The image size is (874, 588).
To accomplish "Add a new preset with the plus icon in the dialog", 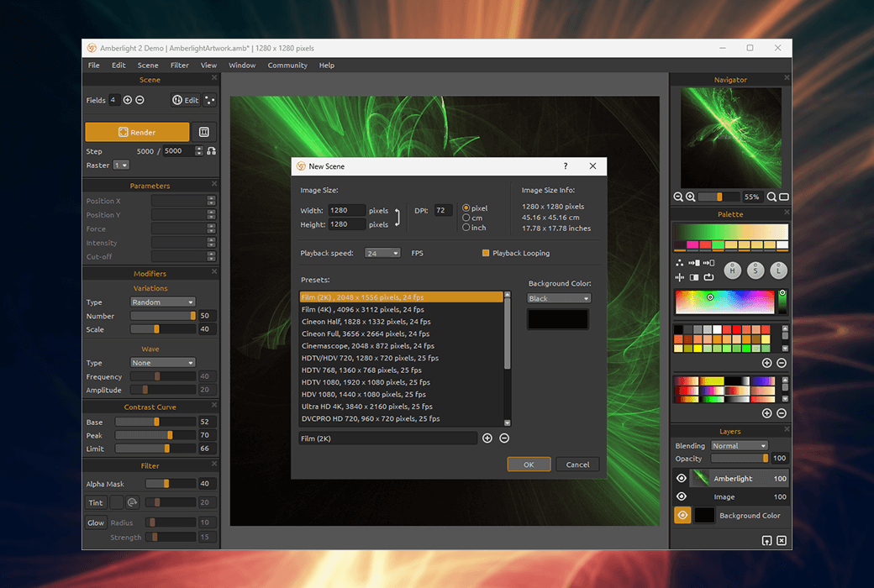I will [487, 438].
